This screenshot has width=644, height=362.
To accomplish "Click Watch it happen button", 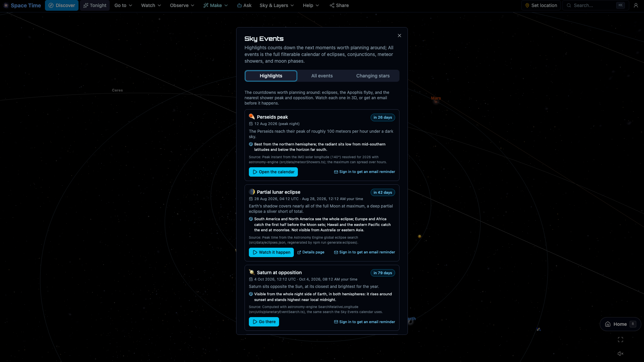I will tap(271, 252).
